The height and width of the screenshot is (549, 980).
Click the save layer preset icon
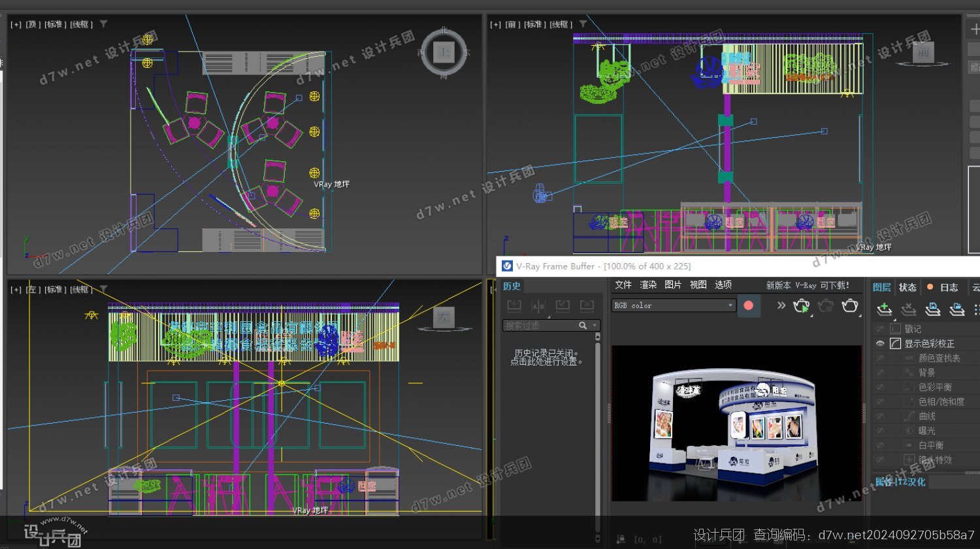933,309
